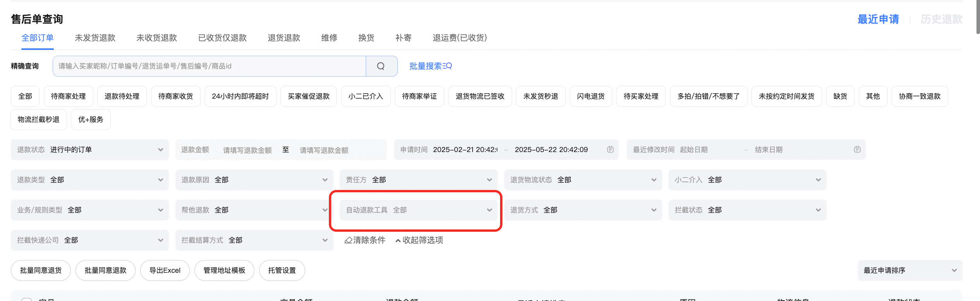Open 帮他退款 dropdown

coord(254,210)
